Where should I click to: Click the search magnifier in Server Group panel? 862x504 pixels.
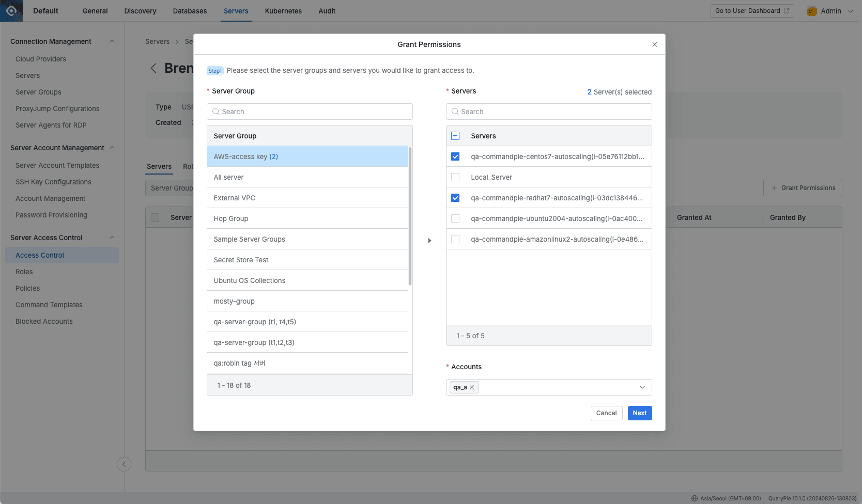click(215, 112)
